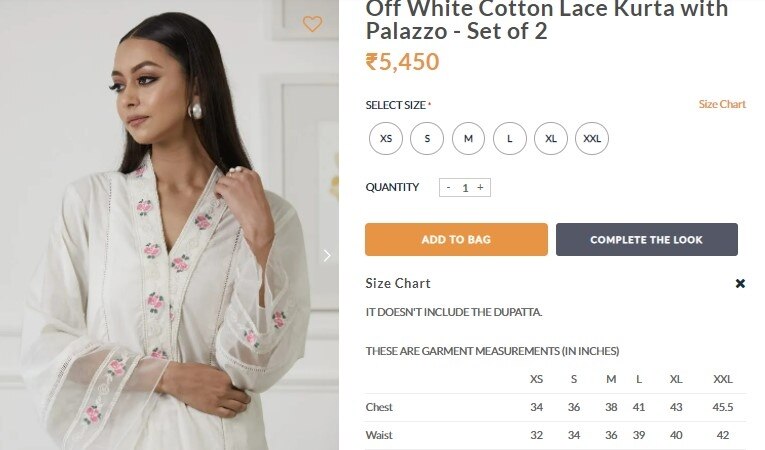The image size is (765, 450).
Task: Click the Add to Bag button
Action: [456, 240]
